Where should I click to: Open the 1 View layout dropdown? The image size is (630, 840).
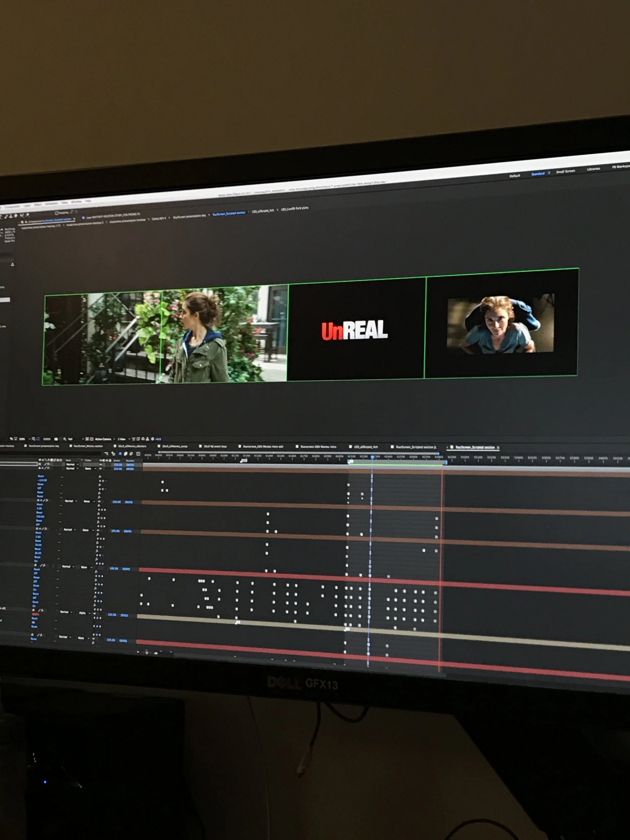click(x=124, y=439)
